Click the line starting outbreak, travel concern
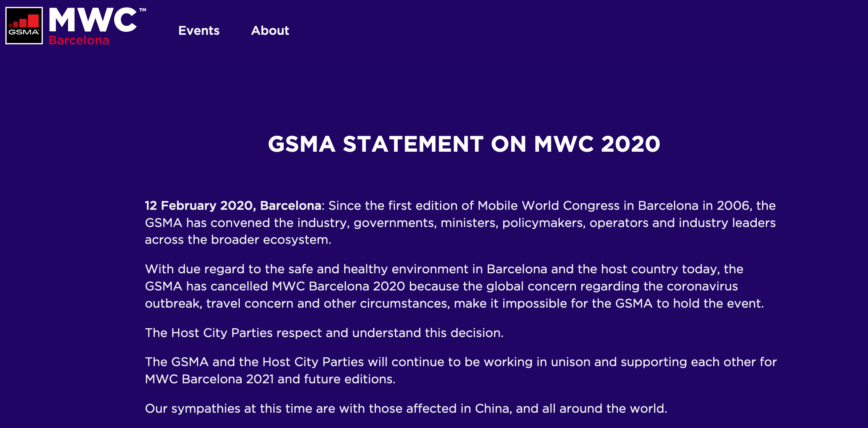 point(454,303)
